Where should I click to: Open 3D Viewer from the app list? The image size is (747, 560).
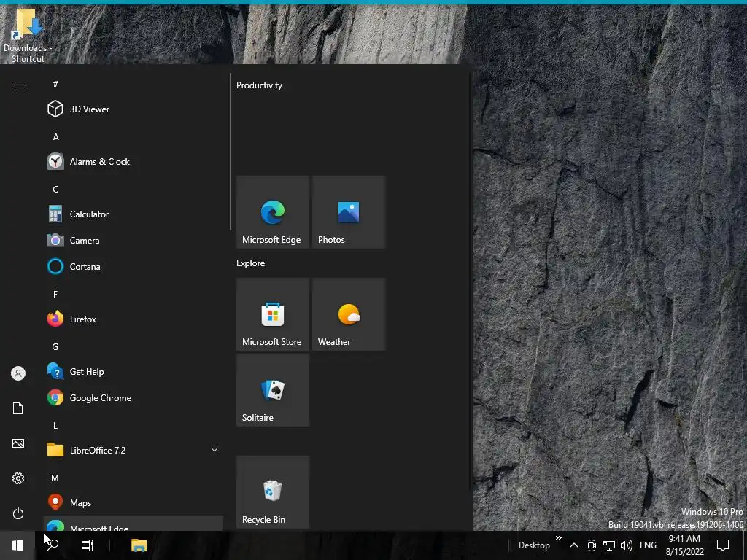tap(133, 109)
